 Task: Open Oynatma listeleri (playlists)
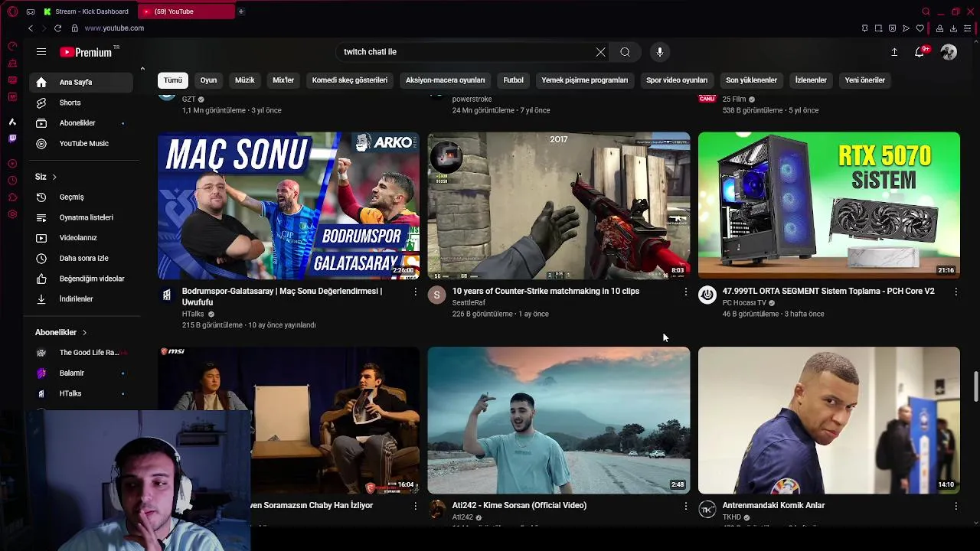pos(80,217)
